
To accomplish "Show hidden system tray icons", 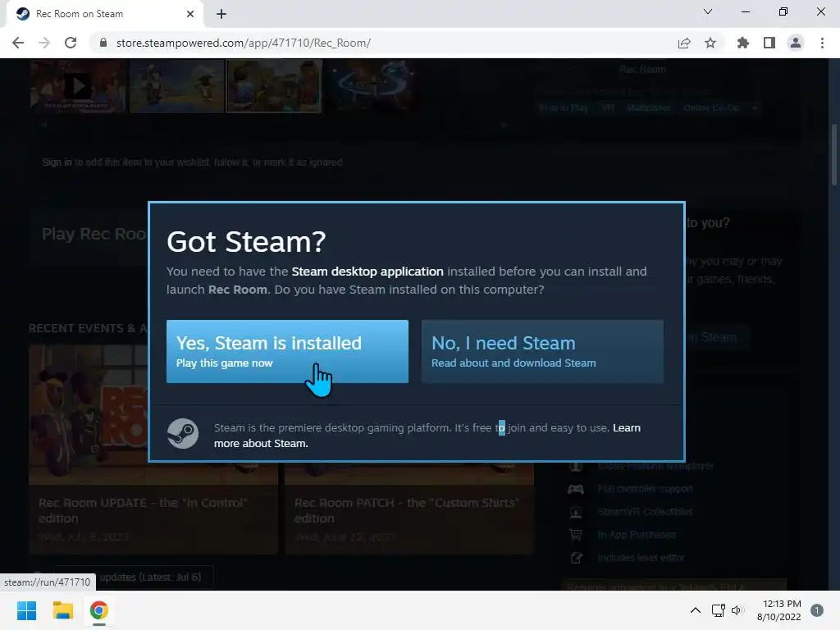I will click(696, 610).
